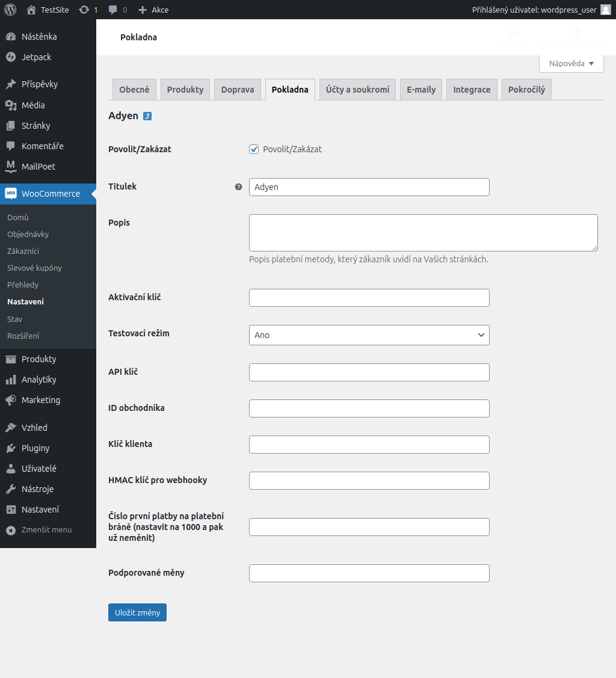
Task: Open the Integrace tab
Action: [x=472, y=90]
